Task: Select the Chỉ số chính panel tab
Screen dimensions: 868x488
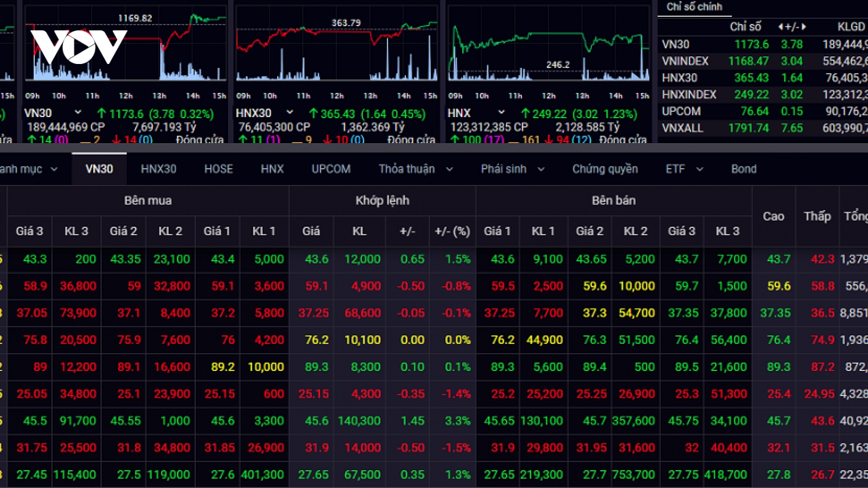Action: pyautogui.click(x=694, y=7)
